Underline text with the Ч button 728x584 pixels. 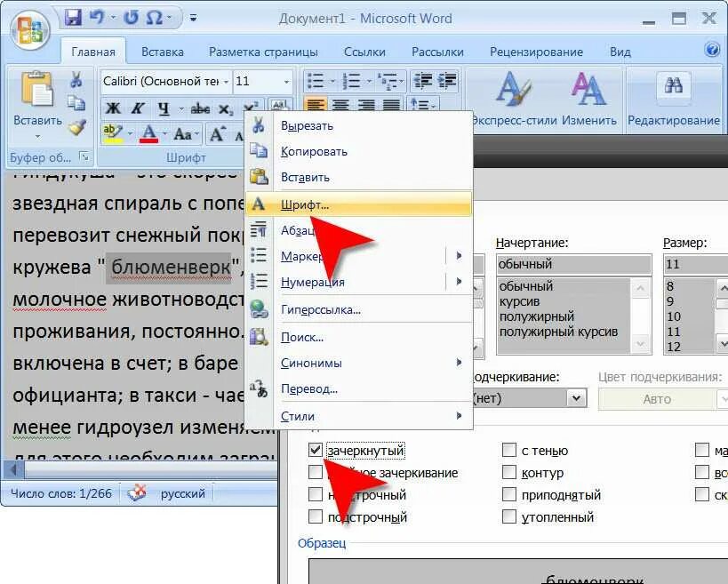point(164,108)
